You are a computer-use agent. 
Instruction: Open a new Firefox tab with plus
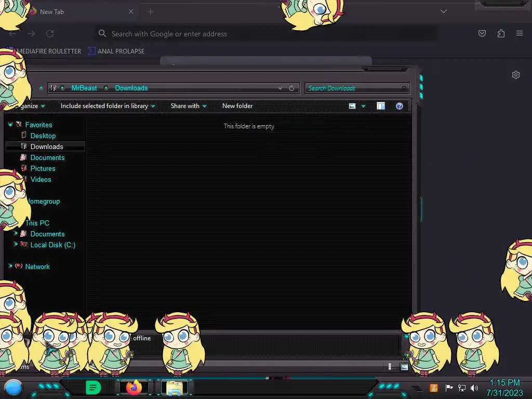click(151, 12)
